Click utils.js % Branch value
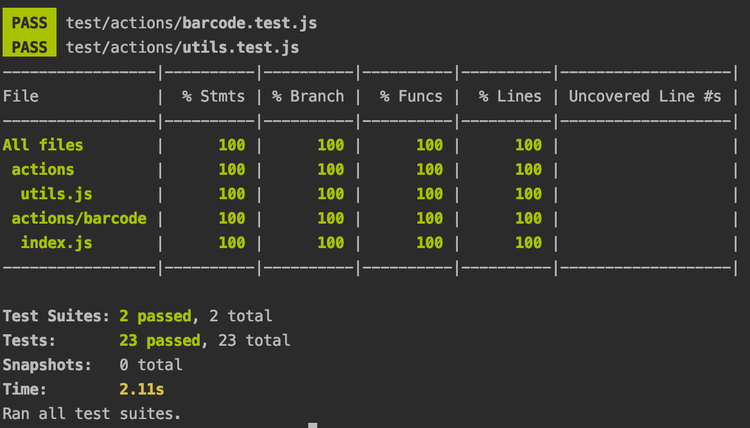 click(x=331, y=194)
